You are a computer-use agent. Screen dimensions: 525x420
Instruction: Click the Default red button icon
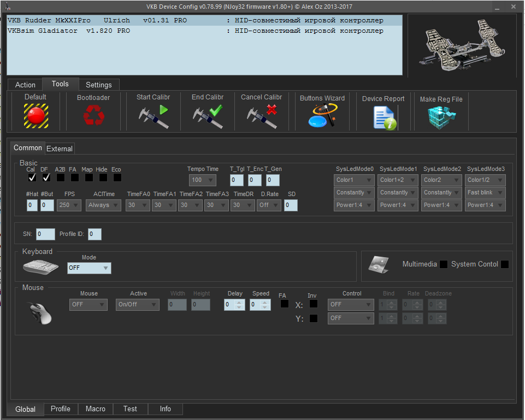[36, 116]
